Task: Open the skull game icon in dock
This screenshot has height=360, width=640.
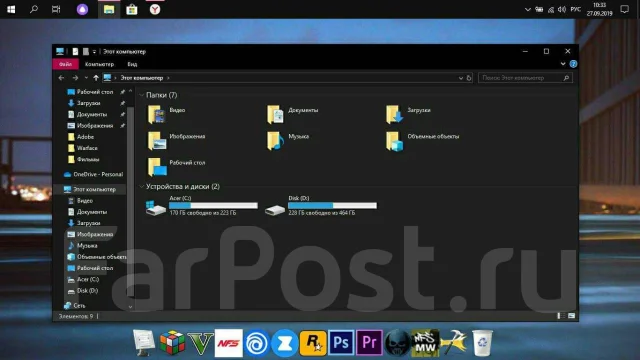Action: [398, 343]
